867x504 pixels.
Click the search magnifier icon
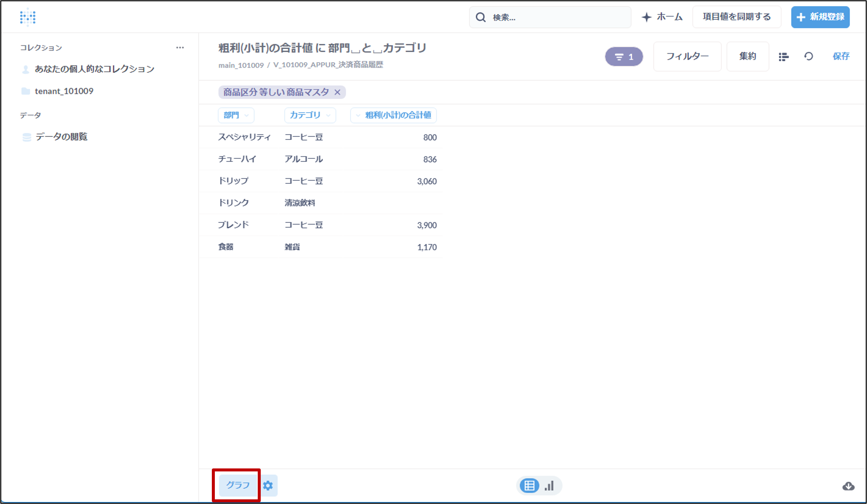(x=481, y=17)
